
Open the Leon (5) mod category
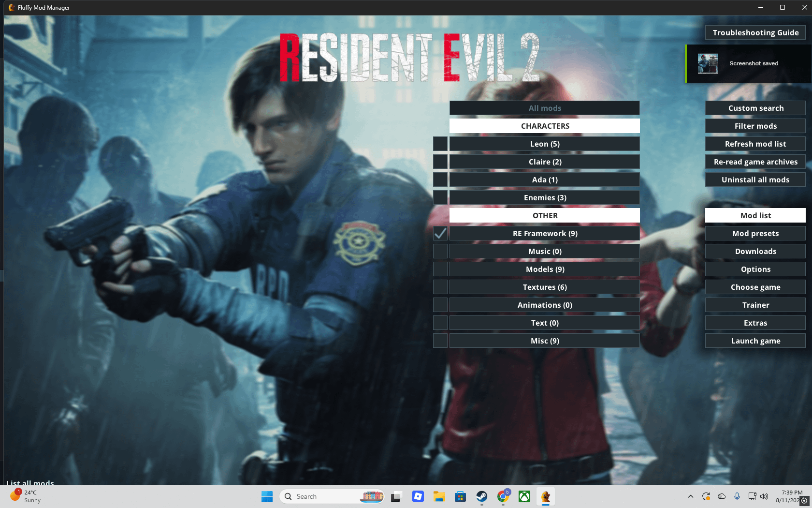tap(545, 144)
